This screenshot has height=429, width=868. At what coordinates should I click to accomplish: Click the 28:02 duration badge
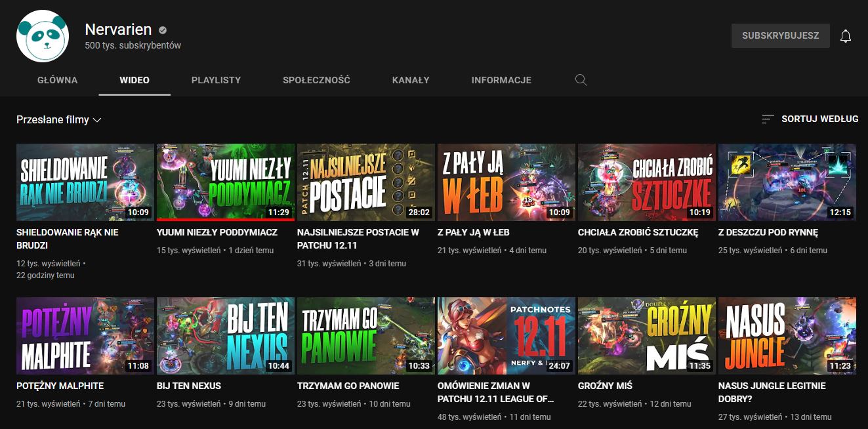(419, 213)
